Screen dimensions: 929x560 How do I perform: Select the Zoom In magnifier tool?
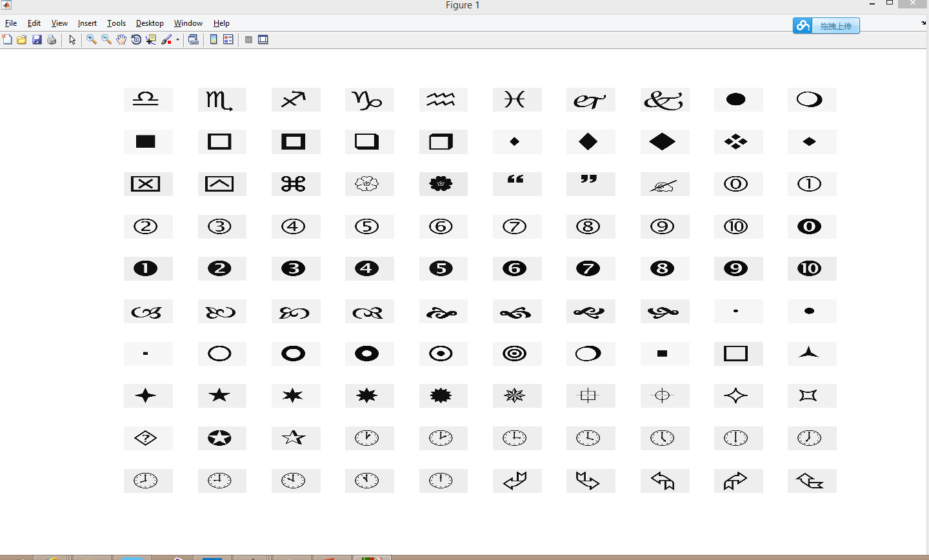pyautogui.click(x=92, y=40)
